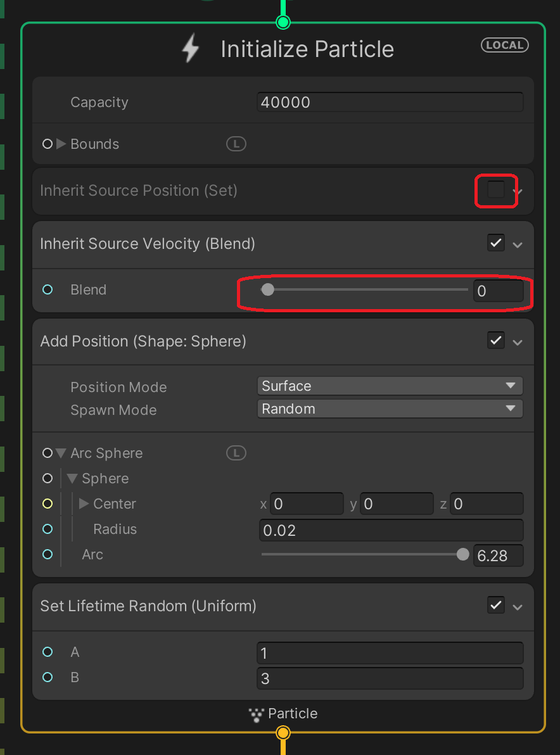Toggle the Set Lifetime Random (Uniform) checkbox

click(x=496, y=606)
